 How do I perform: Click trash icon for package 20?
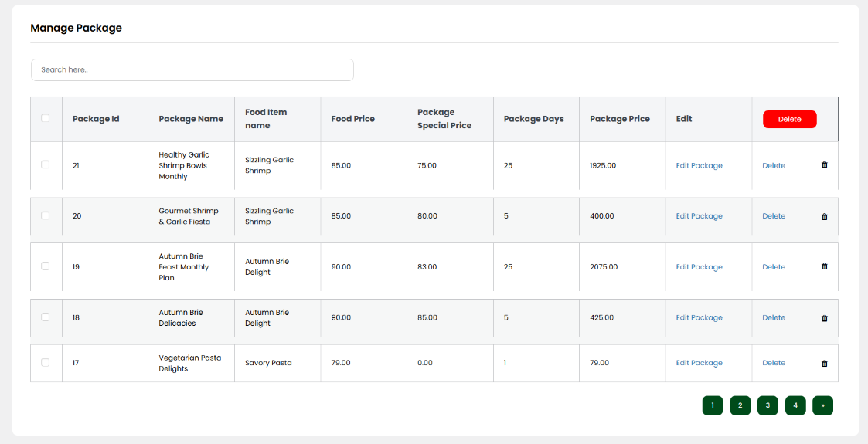click(824, 216)
